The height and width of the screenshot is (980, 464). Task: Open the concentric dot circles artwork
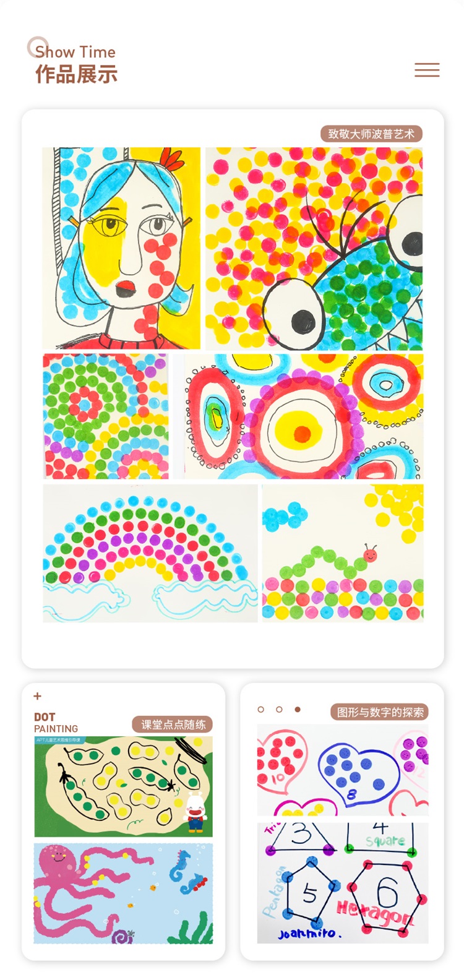click(x=105, y=416)
